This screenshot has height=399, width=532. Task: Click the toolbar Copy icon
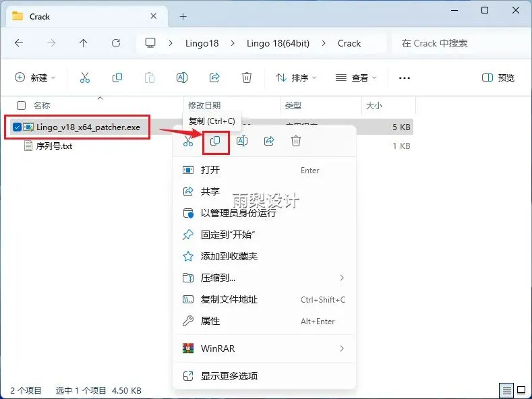tap(117, 78)
